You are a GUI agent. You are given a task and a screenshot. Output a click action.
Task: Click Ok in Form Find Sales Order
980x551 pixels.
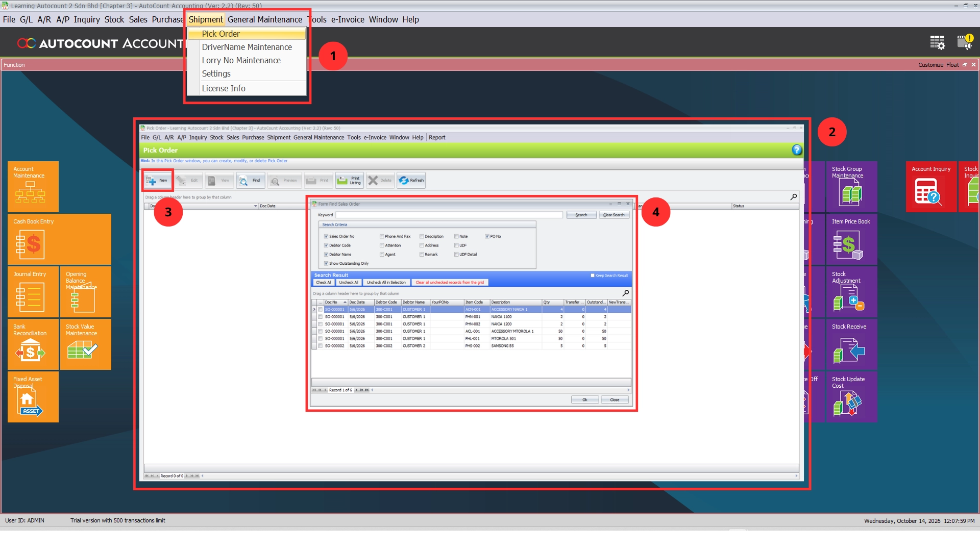pos(585,400)
